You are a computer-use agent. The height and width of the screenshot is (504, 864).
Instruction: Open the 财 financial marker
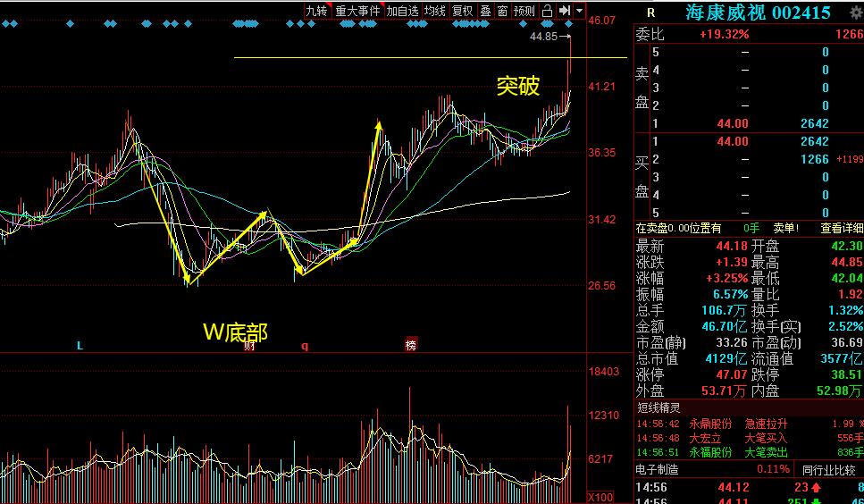(x=249, y=346)
